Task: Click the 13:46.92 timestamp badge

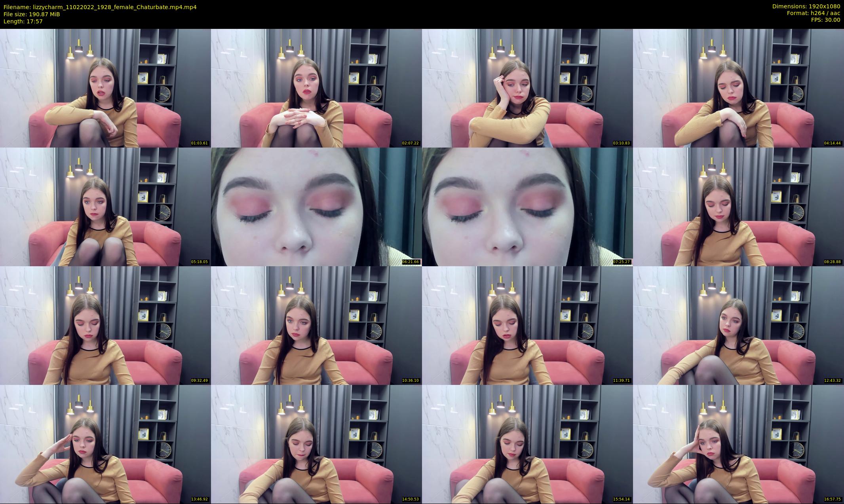Action: [x=200, y=499]
